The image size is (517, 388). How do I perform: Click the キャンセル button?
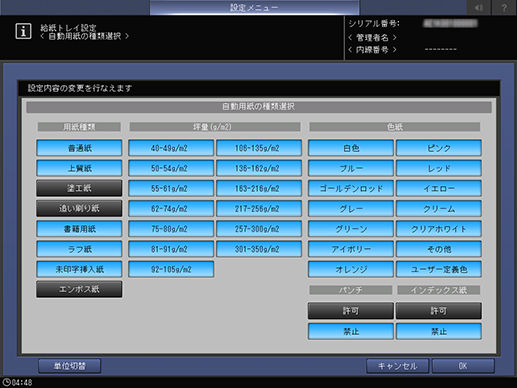pos(397,366)
